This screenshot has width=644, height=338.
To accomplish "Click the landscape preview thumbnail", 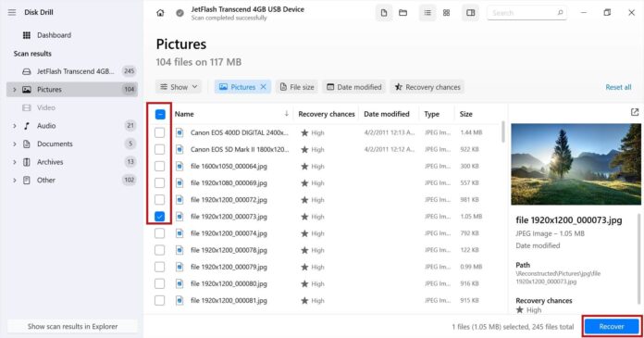I will pos(576,164).
